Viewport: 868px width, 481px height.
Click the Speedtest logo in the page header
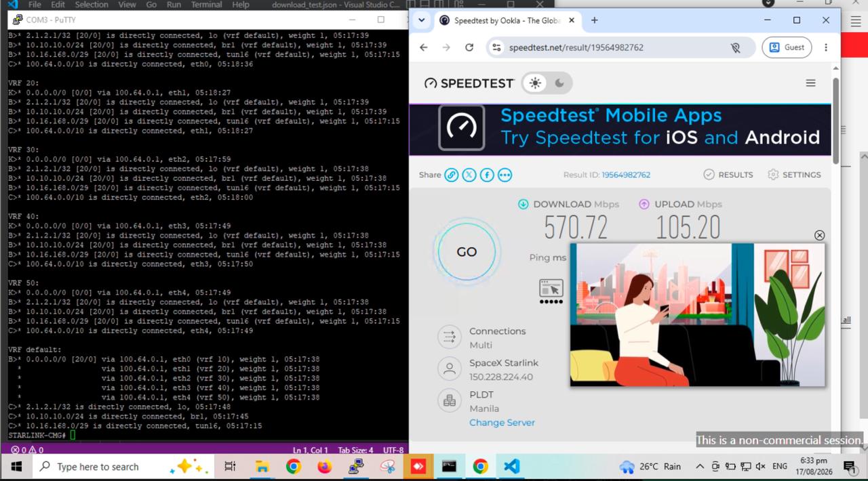[x=469, y=83]
